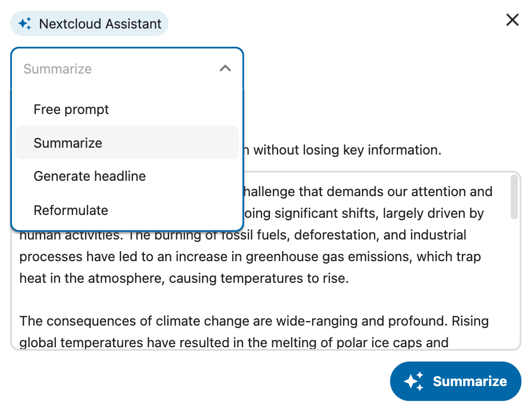Image resolution: width=532 pixels, height=414 pixels.
Task: Click the Nextcloud Assistant title badge
Action: tap(89, 23)
